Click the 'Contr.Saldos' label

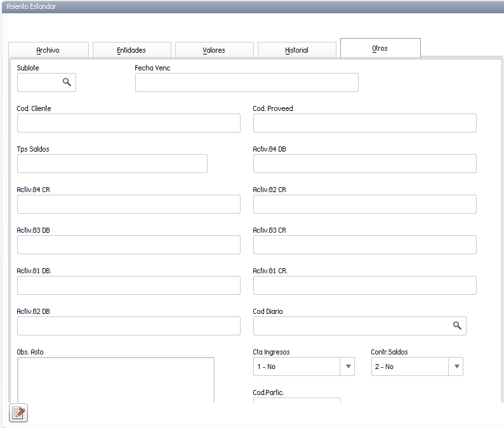click(389, 352)
